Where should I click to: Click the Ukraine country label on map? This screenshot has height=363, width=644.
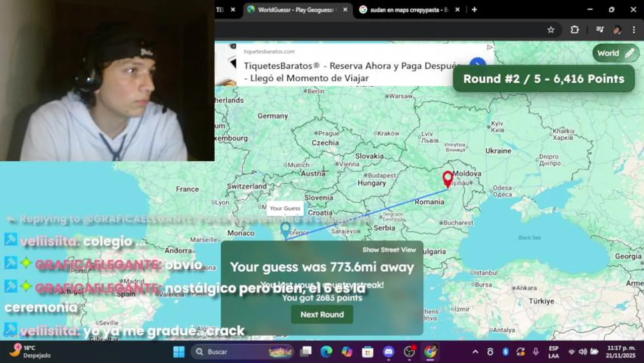[x=498, y=151]
